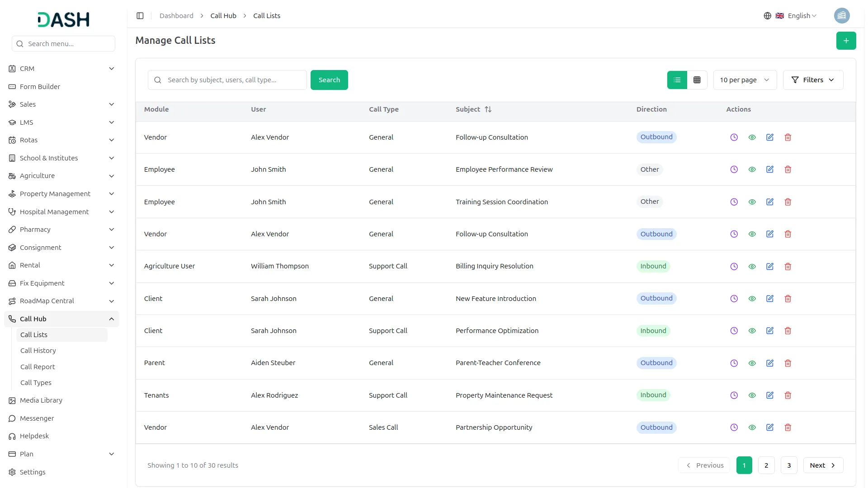Click the green plus add call list button
Screen dimensions: 868x488
(x=846, y=41)
